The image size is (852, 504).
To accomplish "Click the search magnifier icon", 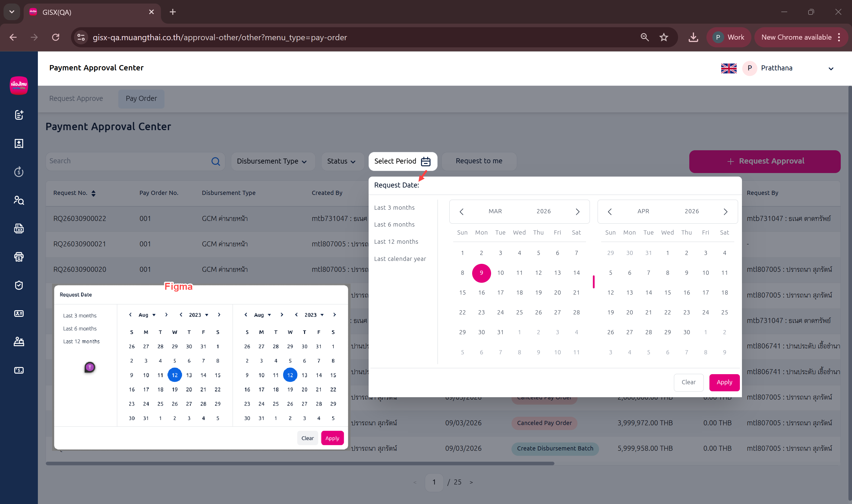I will click(x=216, y=161).
